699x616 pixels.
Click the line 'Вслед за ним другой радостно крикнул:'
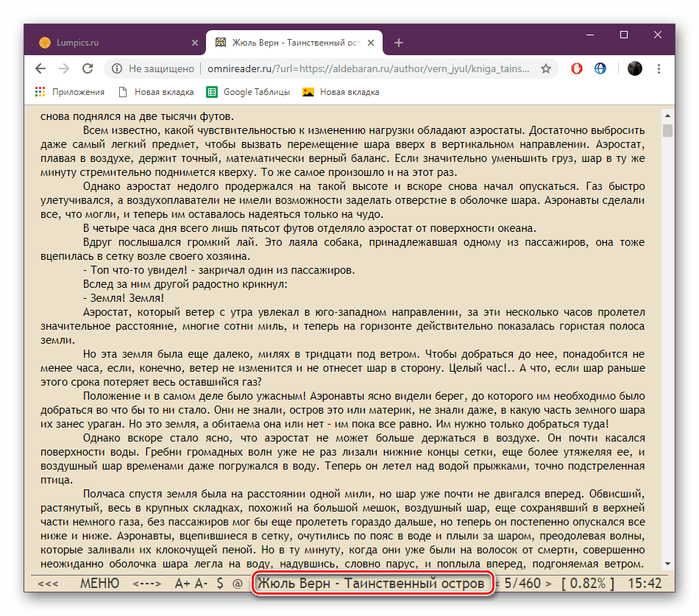click(x=185, y=284)
